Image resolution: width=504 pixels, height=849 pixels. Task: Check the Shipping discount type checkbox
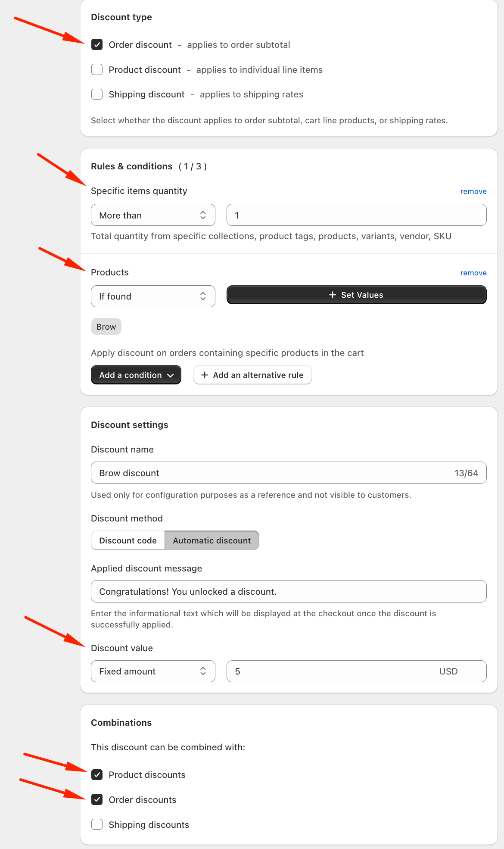pos(97,94)
